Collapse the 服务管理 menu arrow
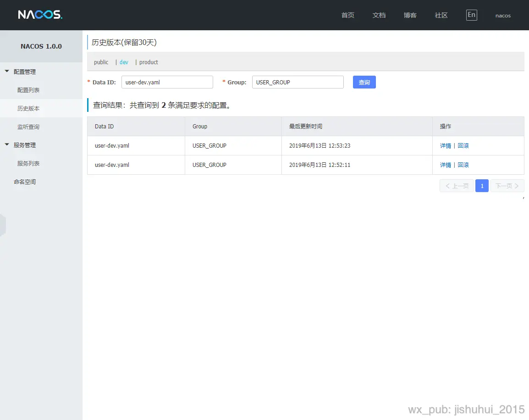Image resolution: width=529 pixels, height=420 pixels. point(7,144)
